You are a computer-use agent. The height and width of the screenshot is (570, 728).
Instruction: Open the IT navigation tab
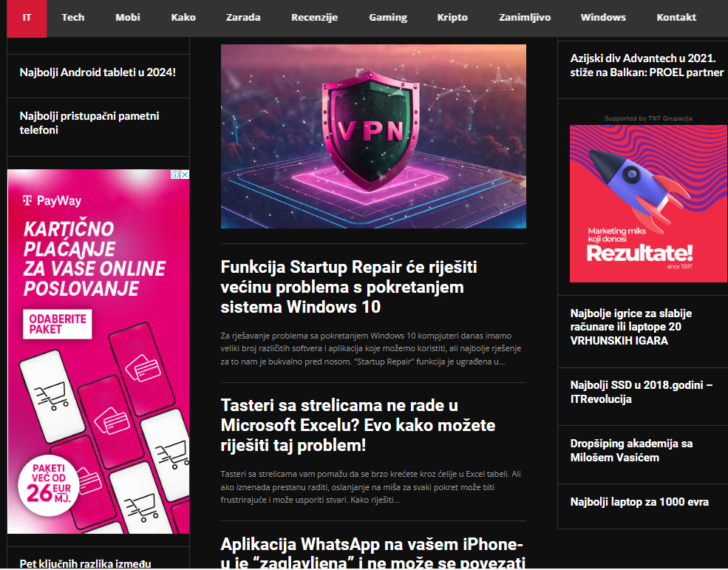(x=27, y=18)
